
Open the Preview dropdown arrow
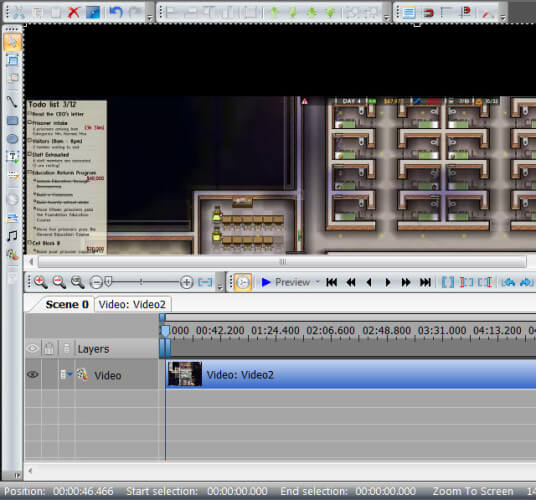pyautogui.click(x=318, y=282)
